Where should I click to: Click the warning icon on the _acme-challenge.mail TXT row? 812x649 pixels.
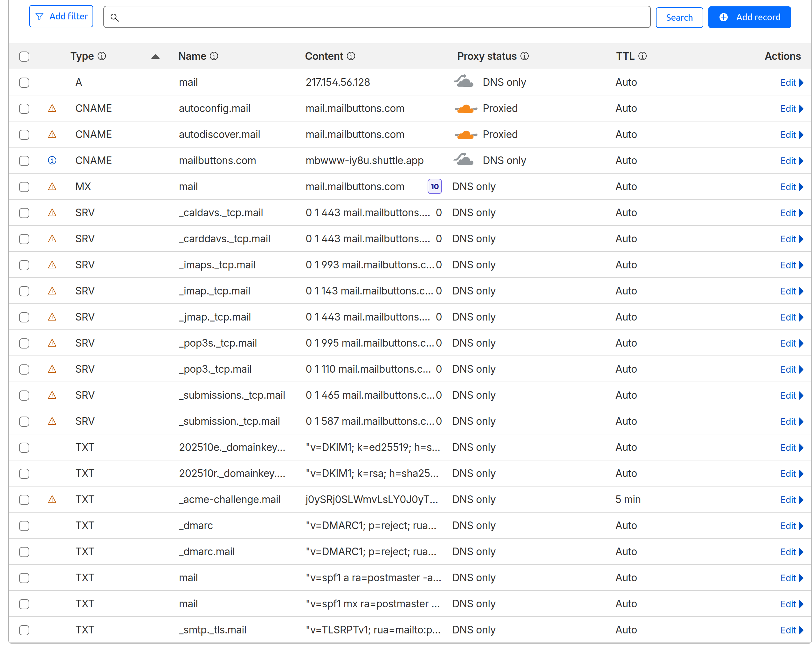pos(52,500)
